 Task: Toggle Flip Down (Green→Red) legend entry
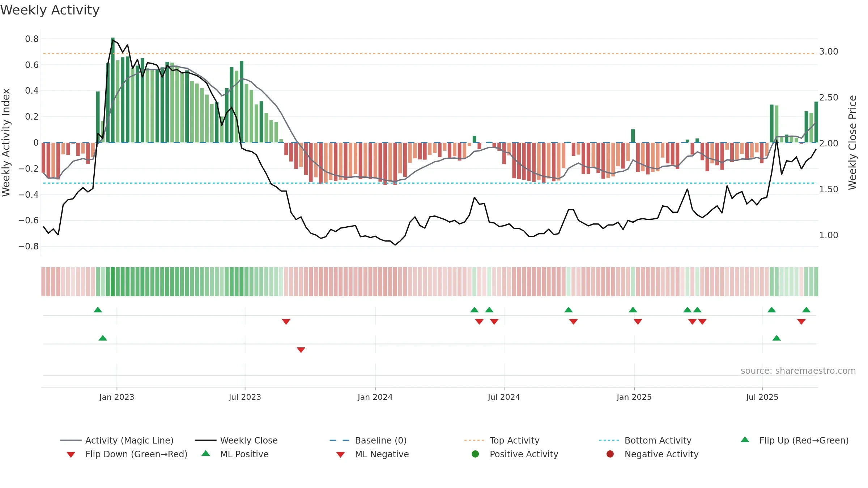pos(127,454)
